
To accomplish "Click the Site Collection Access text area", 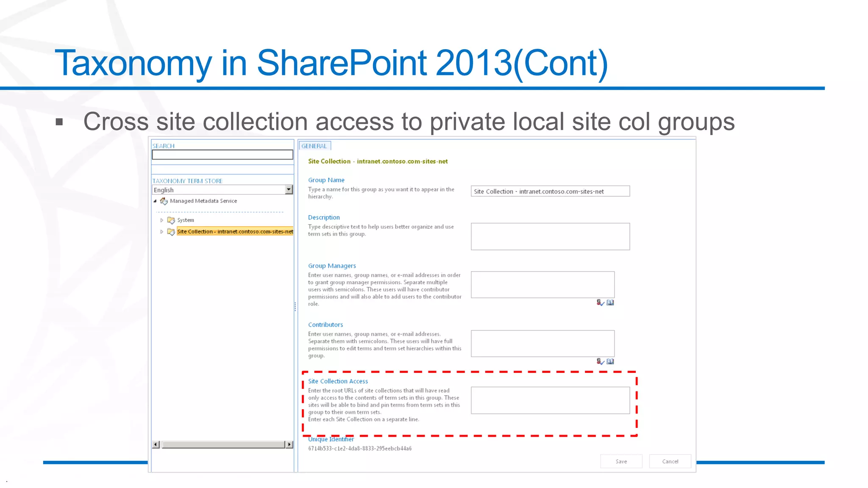I will pyautogui.click(x=550, y=400).
